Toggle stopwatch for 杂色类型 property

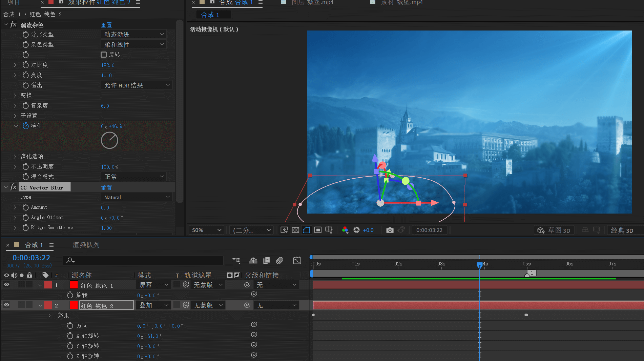[x=26, y=44]
